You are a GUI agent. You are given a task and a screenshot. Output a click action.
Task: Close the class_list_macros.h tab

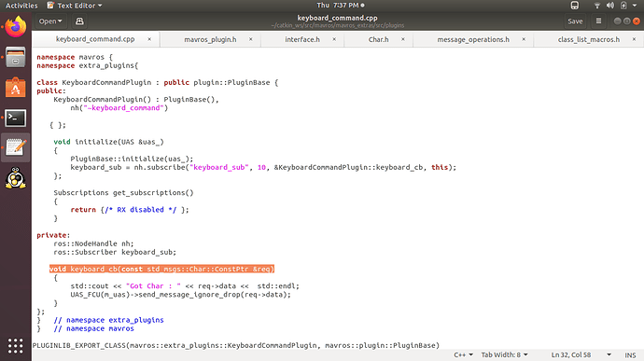point(634,39)
